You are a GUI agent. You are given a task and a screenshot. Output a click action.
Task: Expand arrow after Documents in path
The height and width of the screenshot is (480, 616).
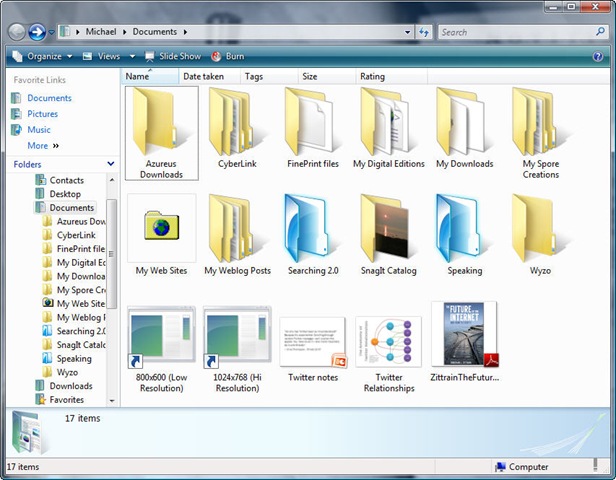(x=185, y=32)
